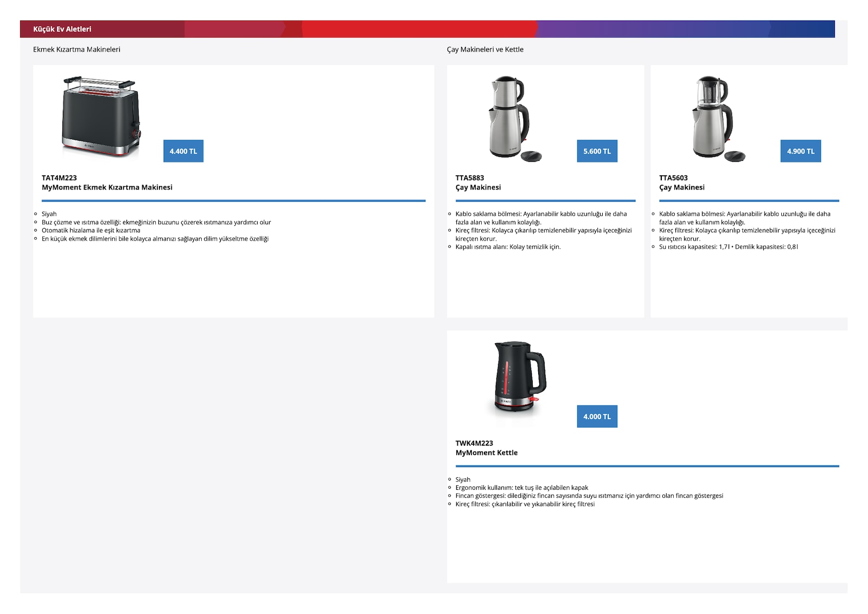
Task: Click the Fincan göstergesi bullet
Action: pos(589,496)
